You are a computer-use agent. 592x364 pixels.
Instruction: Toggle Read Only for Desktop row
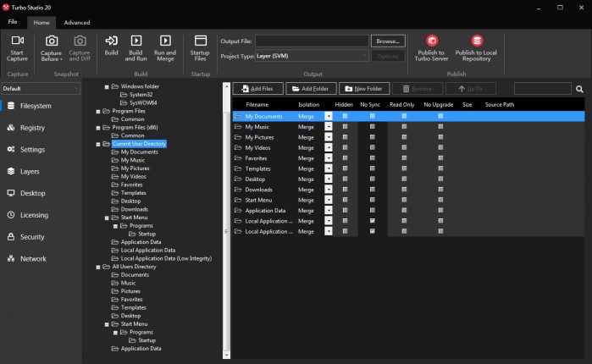click(x=404, y=179)
